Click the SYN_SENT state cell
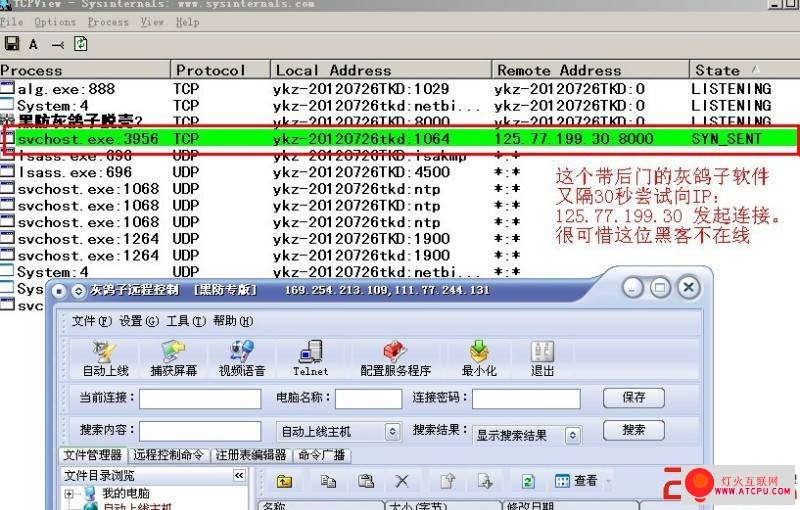 [726, 139]
